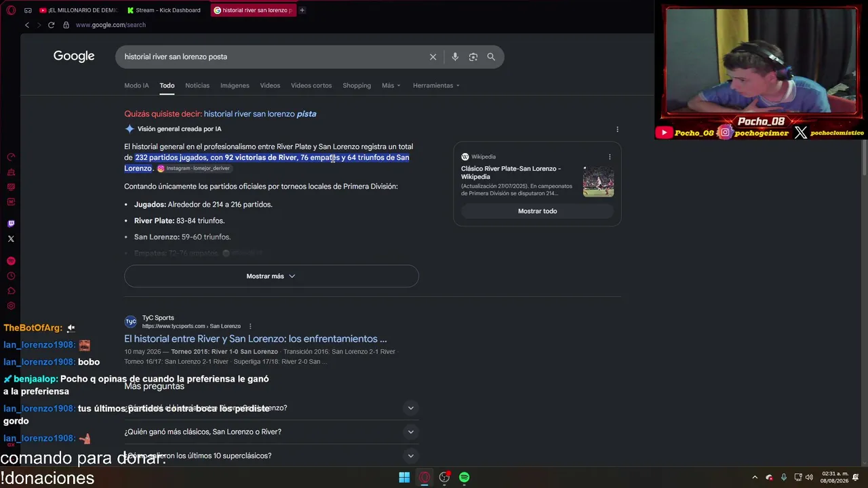Viewport: 868px width, 488px height.
Task: Click suggested correction historial river san lorenzo pista
Action: [x=260, y=114]
